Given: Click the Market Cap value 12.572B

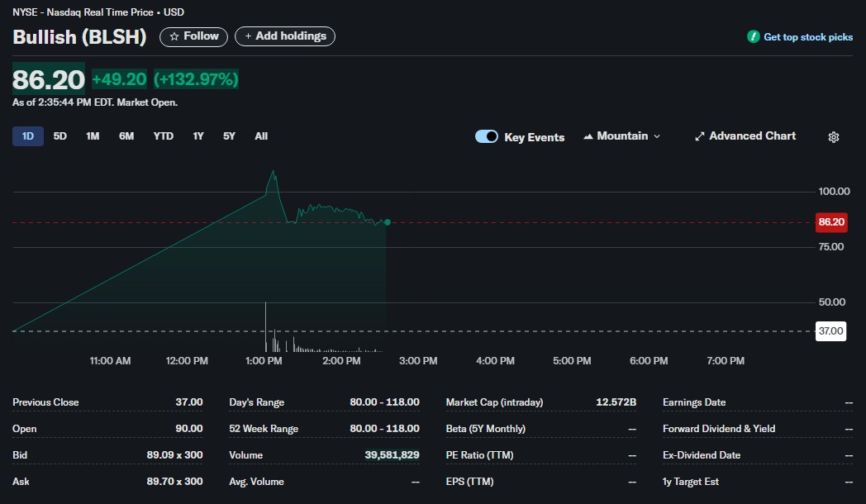Looking at the screenshot, I should point(616,402).
